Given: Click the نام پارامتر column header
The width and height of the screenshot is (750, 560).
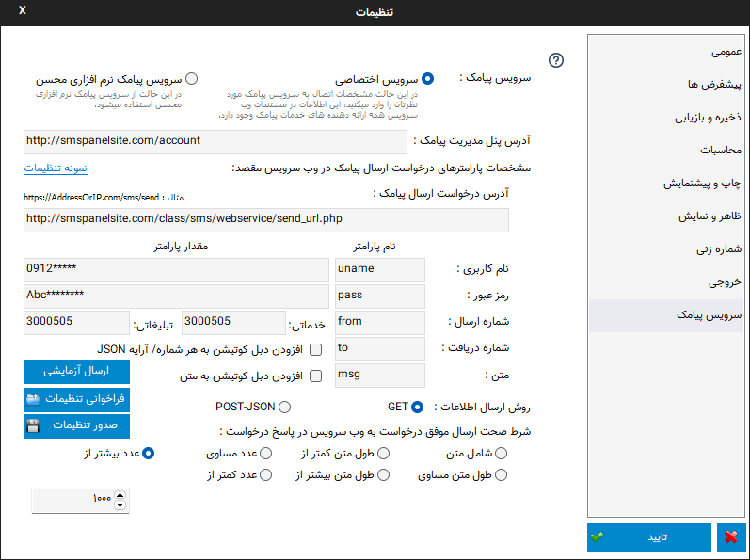Looking at the screenshot, I should [x=375, y=247].
